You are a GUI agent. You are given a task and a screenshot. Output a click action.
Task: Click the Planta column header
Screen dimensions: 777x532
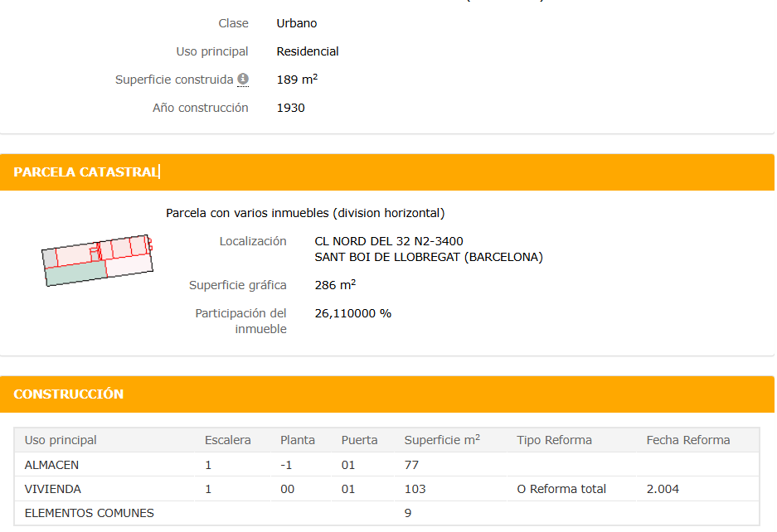[298, 440]
